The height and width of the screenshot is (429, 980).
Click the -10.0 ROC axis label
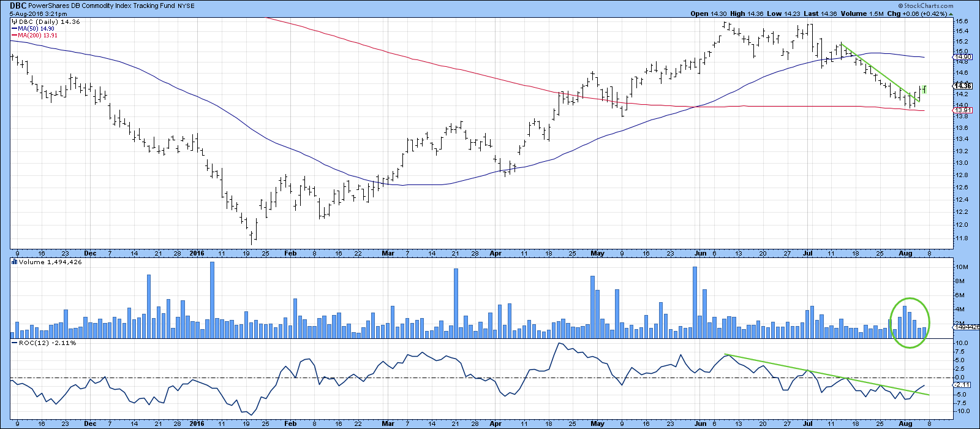pyautogui.click(x=963, y=411)
